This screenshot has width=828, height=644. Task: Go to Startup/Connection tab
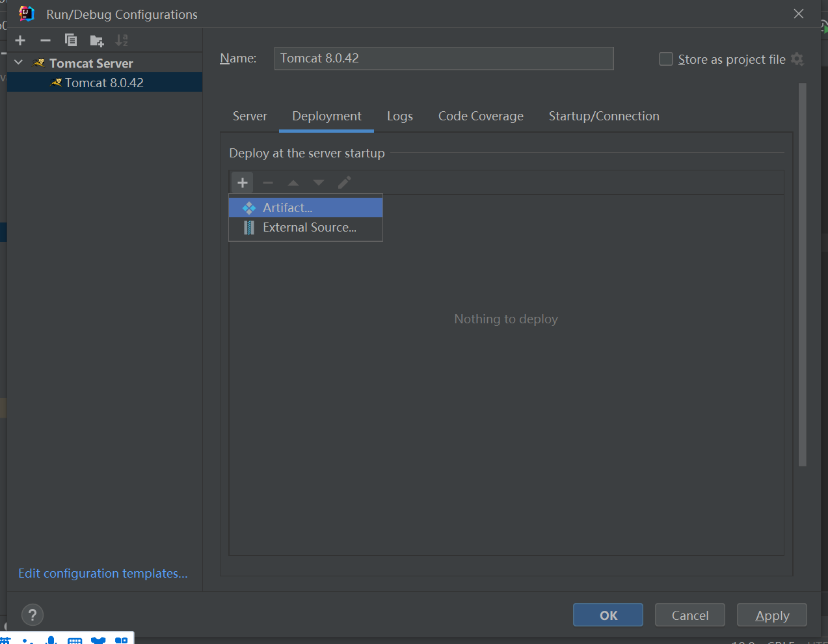(604, 116)
